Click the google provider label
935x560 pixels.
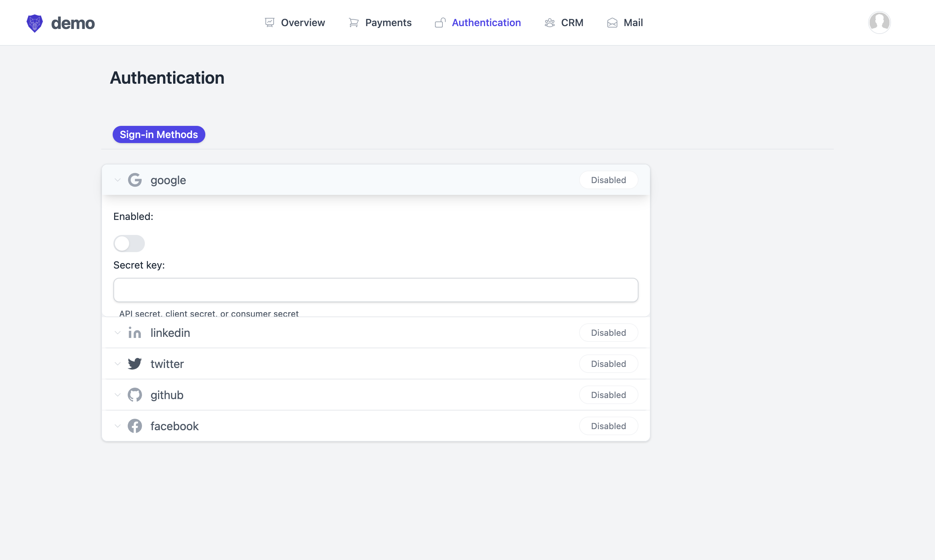click(168, 180)
